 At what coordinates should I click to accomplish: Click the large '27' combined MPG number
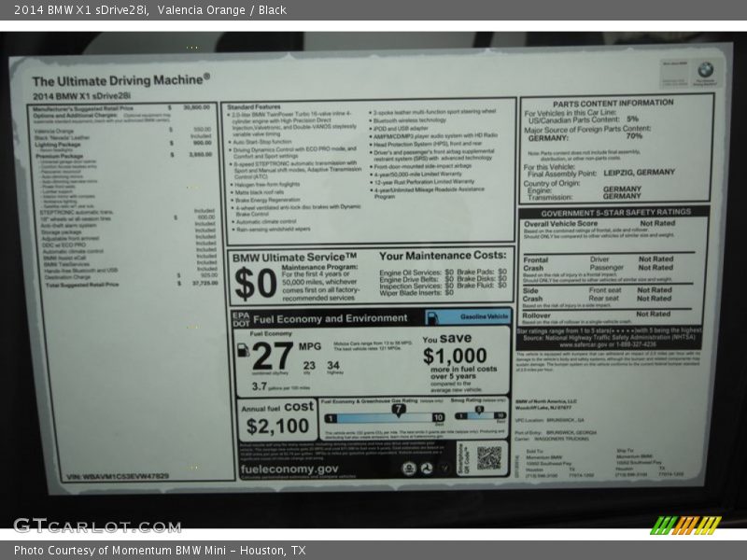click(x=272, y=356)
